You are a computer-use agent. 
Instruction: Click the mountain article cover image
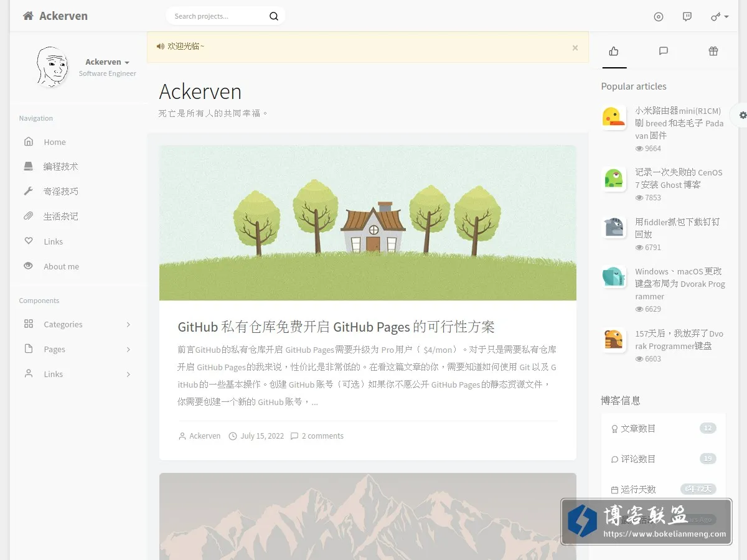click(x=367, y=516)
